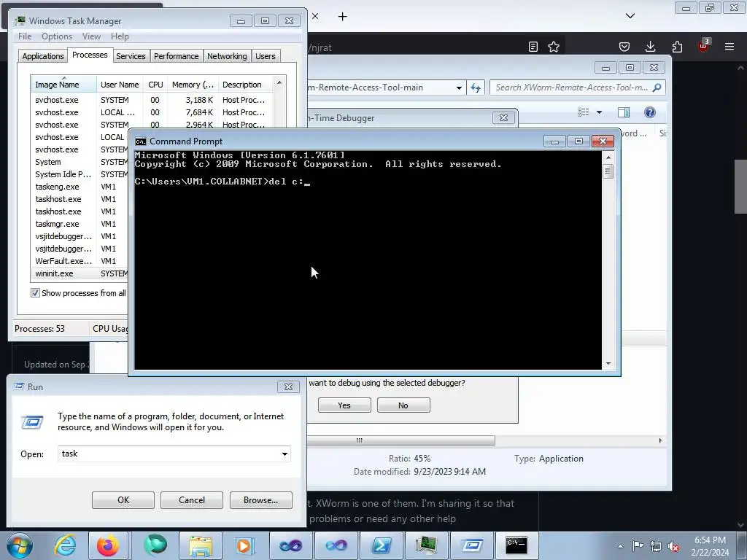Image resolution: width=747 pixels, height=560 pixels.
Task: Open Explorer help icon
Action: (x=650, y=112)
